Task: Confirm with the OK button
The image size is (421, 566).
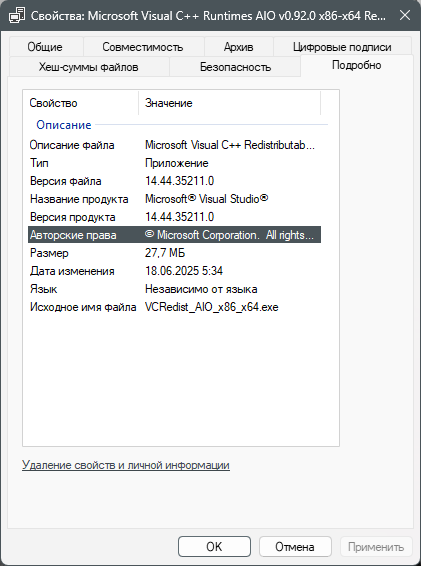Action: point(214,547)
